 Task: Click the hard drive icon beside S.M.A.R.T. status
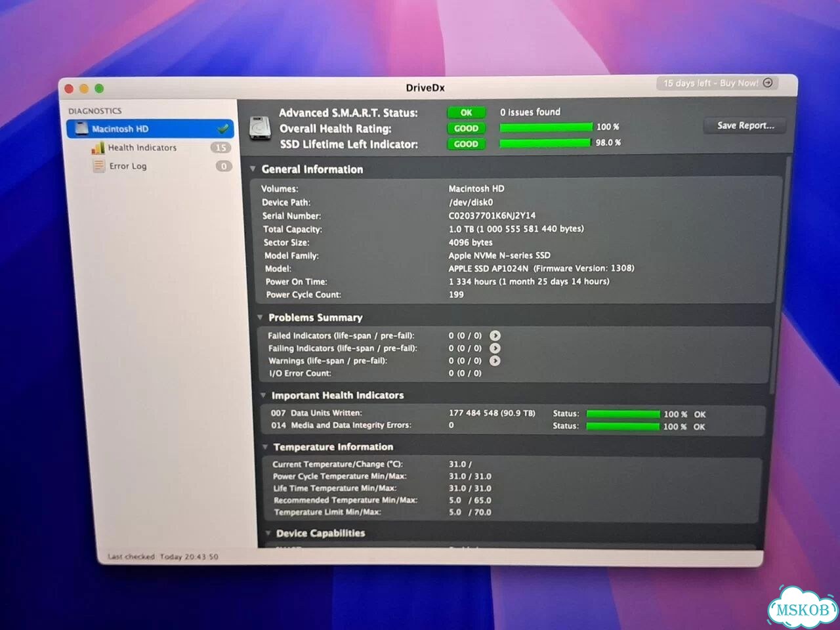pos(261,127)
